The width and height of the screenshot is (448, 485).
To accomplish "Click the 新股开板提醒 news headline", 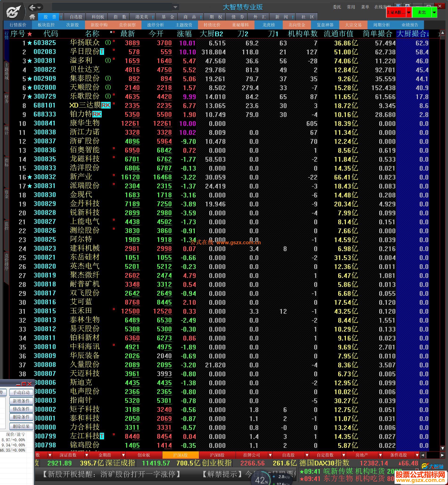I will click(112, 474).
